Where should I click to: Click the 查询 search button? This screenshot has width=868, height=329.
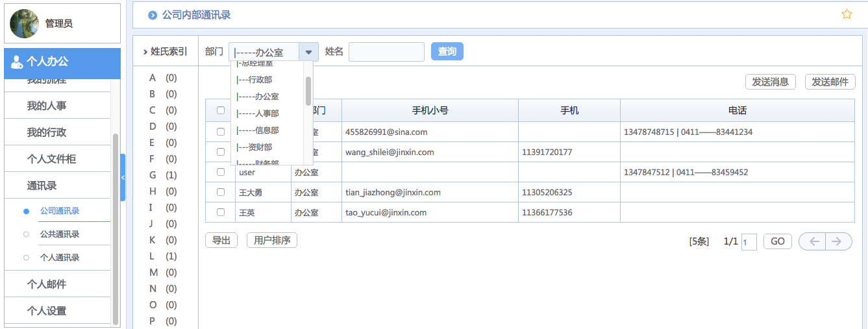pyautogui.click(x=447, y=51)
